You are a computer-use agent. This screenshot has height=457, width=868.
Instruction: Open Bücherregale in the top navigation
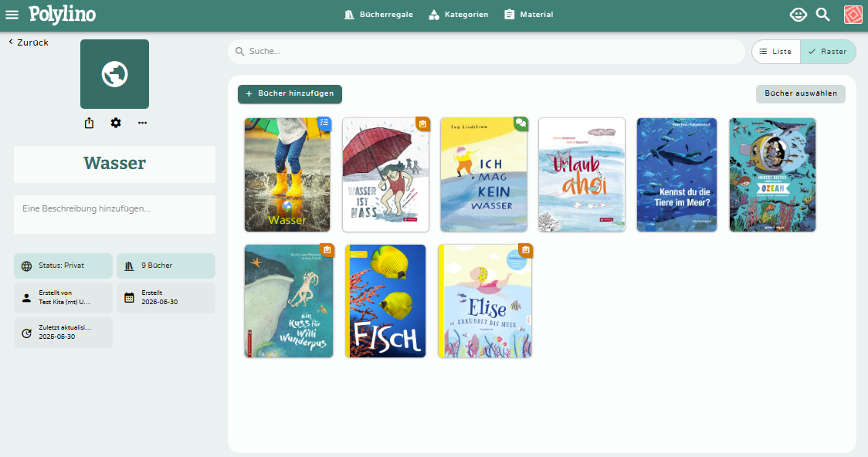click(378, 14)
